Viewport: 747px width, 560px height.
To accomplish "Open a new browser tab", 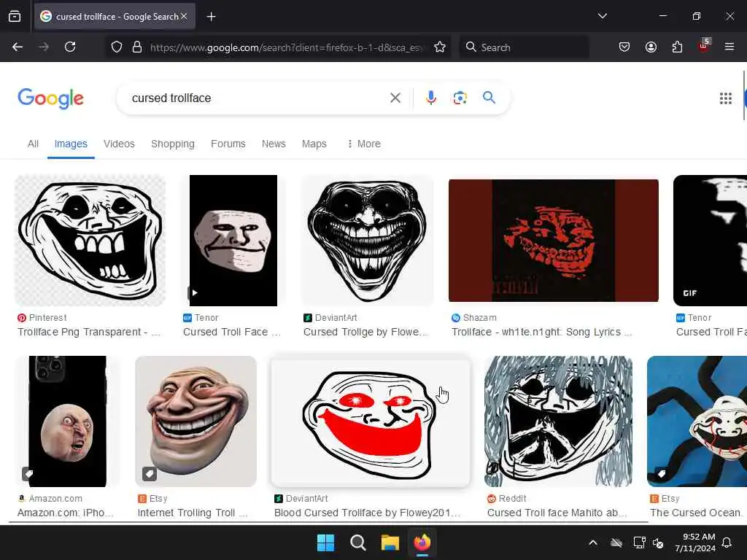I will (211, 17).
